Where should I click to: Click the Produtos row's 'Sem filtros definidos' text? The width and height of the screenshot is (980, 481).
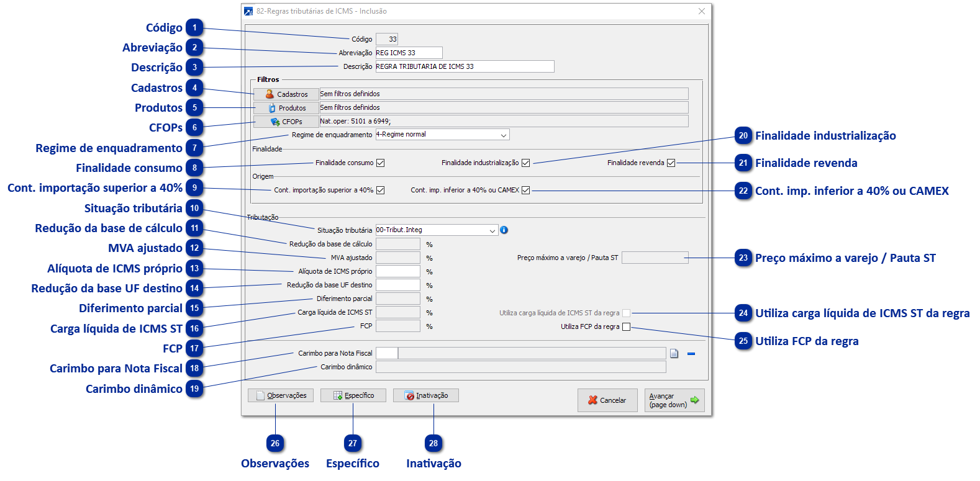click(x=350, y=107)
